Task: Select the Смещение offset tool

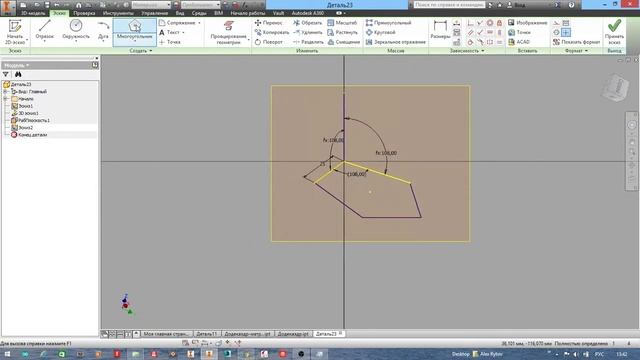Action: [x=344, y=42]
